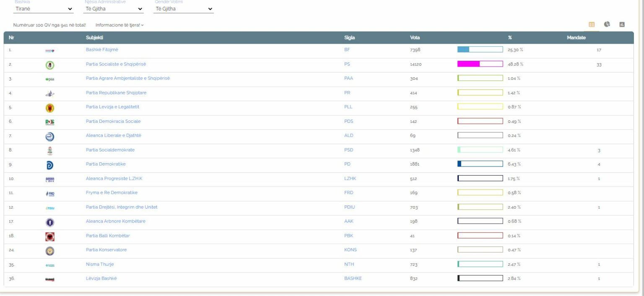The height and width of the screenshot is (296, 644).
Task: Open Partia Socialdemokrate link
Action: tap(110, 150)
